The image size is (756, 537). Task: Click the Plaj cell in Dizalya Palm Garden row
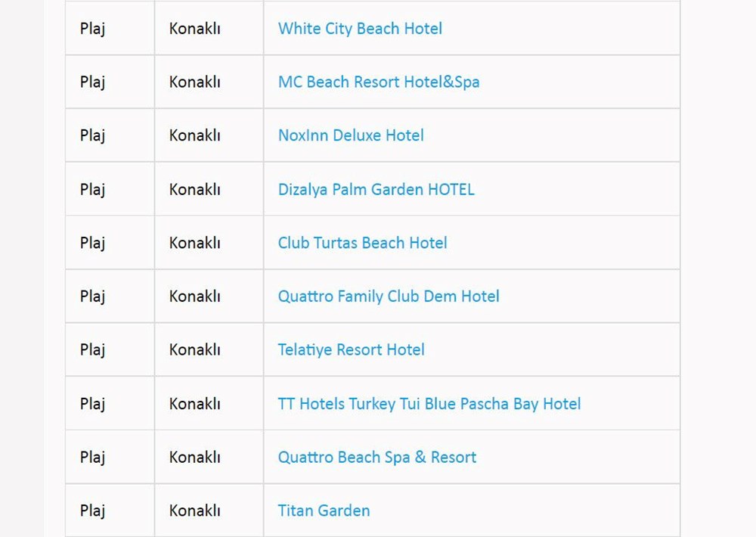[x=92, y=189]
